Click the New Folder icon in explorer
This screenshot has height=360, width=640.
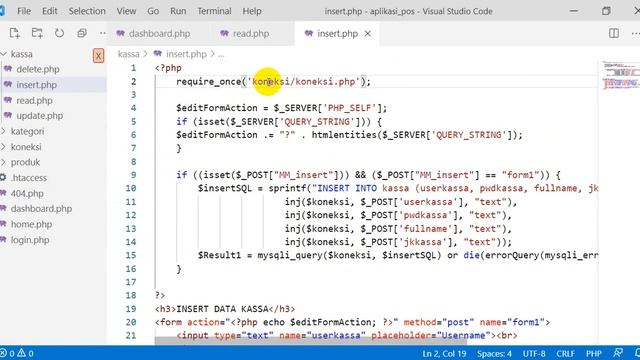(37, 33)
